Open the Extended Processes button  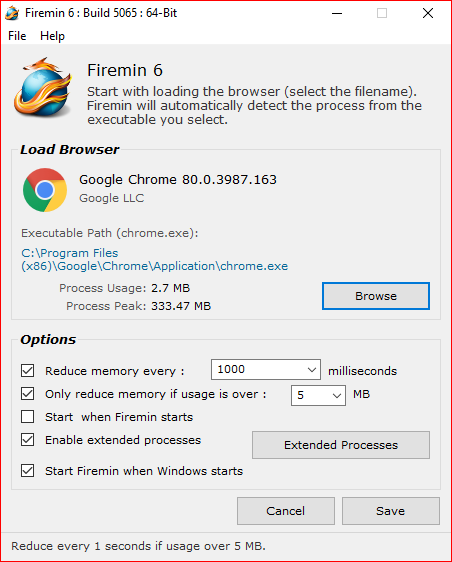click(x=341, y=445)
